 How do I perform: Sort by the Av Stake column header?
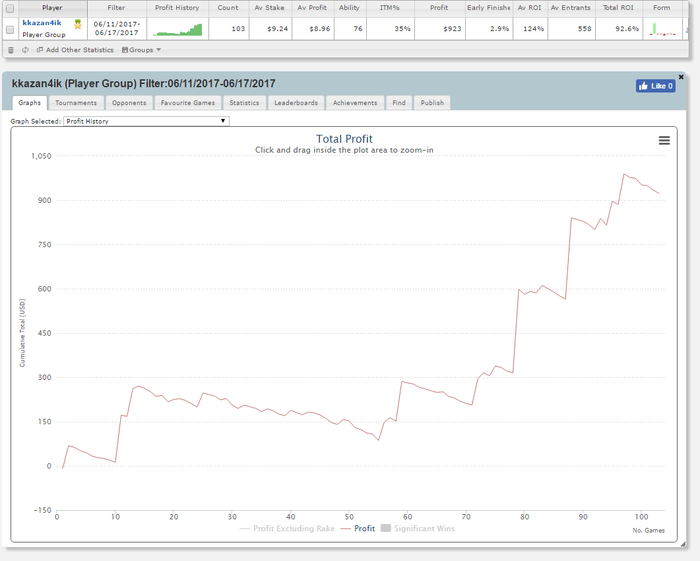tap(270, 8)
